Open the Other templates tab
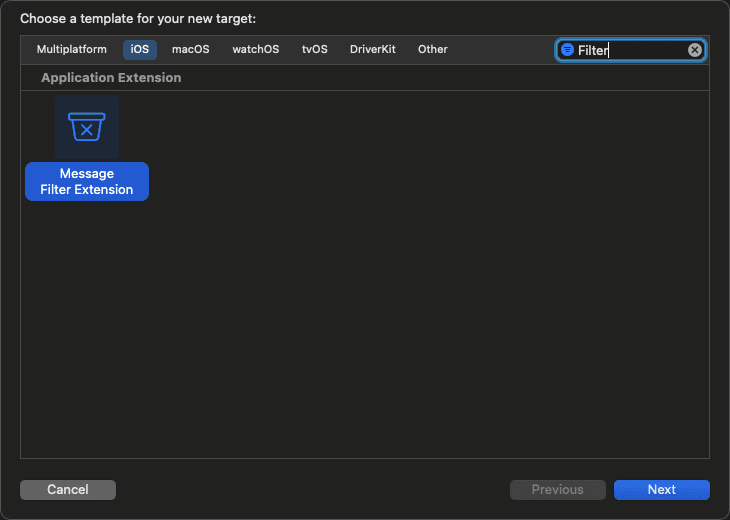Image resolution: width=730 pixels, height=520 pixels. click(433, 49)
